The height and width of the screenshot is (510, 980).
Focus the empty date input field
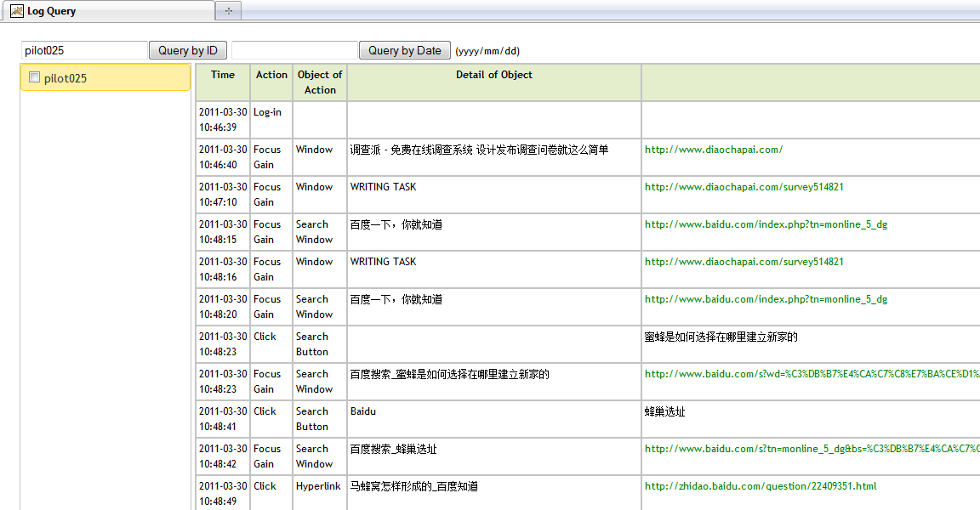pyautogui.click(x=294, y=50)
